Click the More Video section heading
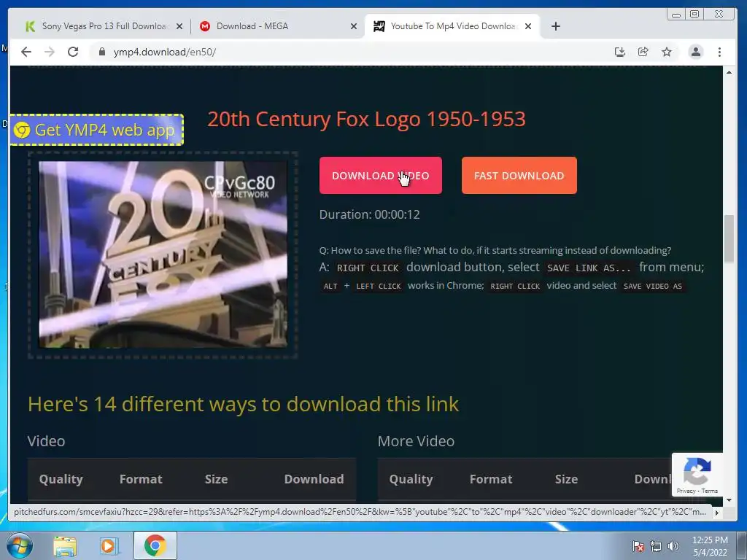 (416, 441)
